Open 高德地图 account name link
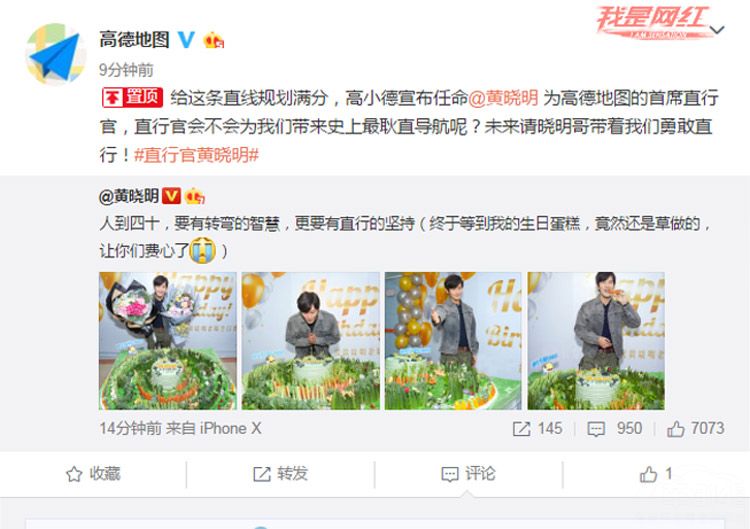Viewport: 750px width, 529px height. [134, 40]
